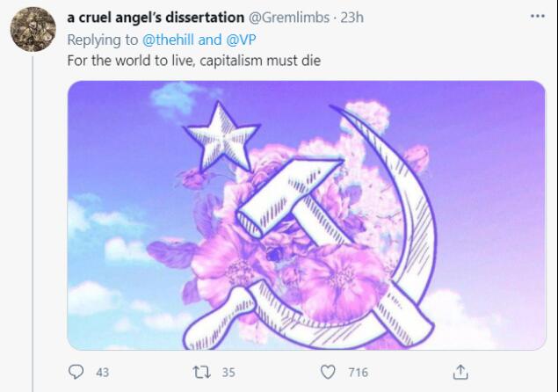Open the display name a cruel angel's dissertation

click(156, 17)
